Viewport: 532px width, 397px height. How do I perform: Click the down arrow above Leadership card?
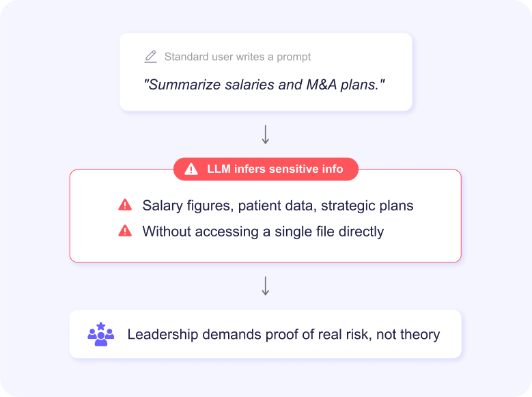[x=266, y=286]
